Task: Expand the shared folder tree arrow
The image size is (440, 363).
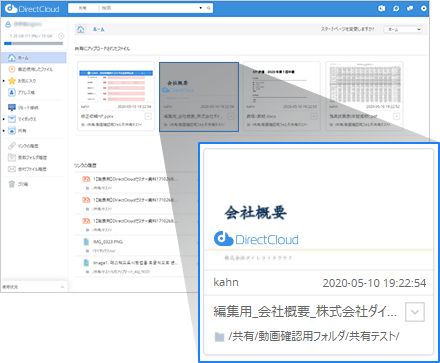Action: (x=4, y=131)
